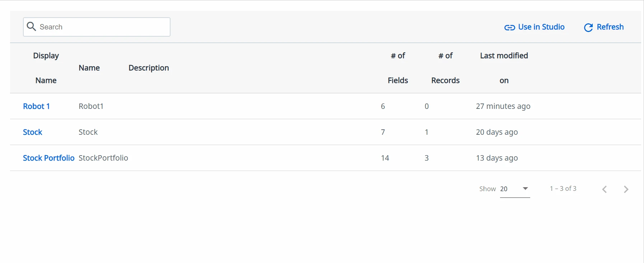
Task: Click the Refresh button label
Action: (610, 27)
